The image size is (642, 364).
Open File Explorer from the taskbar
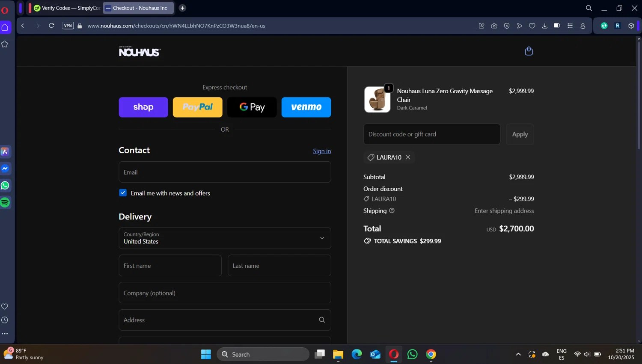pyautogui.click(x=338, y=354)
